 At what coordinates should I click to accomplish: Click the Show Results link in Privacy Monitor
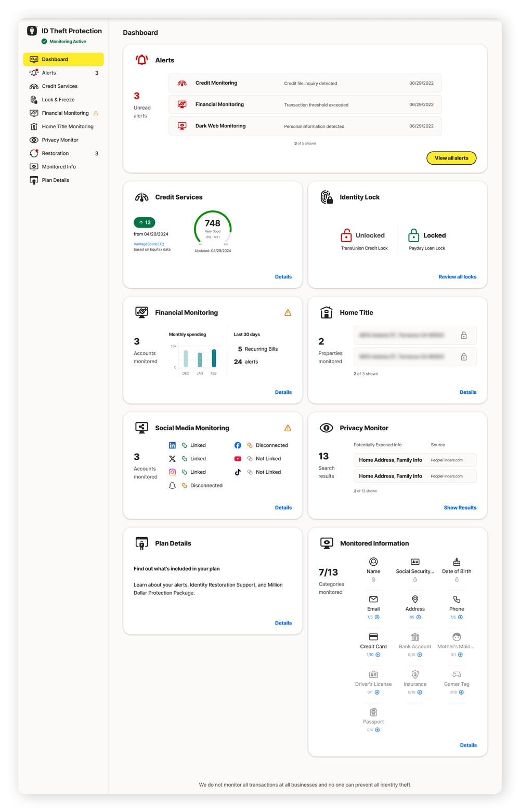[x=460, y=508]
